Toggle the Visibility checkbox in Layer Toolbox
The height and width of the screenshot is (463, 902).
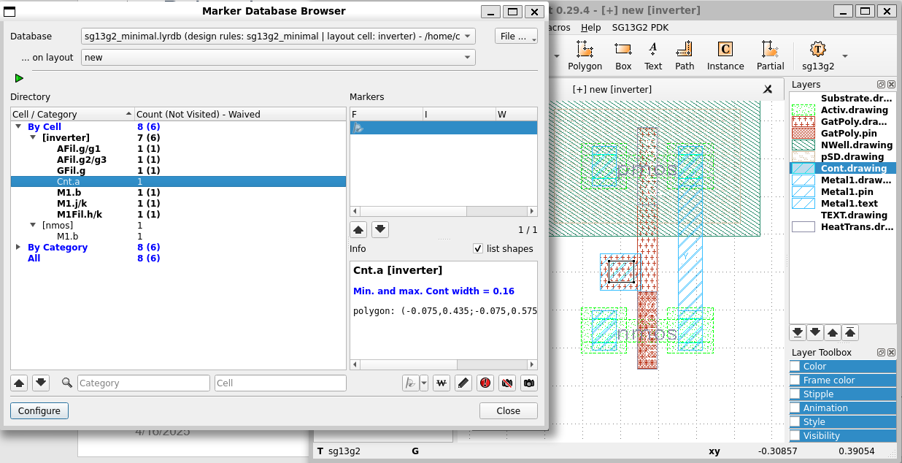796,436
